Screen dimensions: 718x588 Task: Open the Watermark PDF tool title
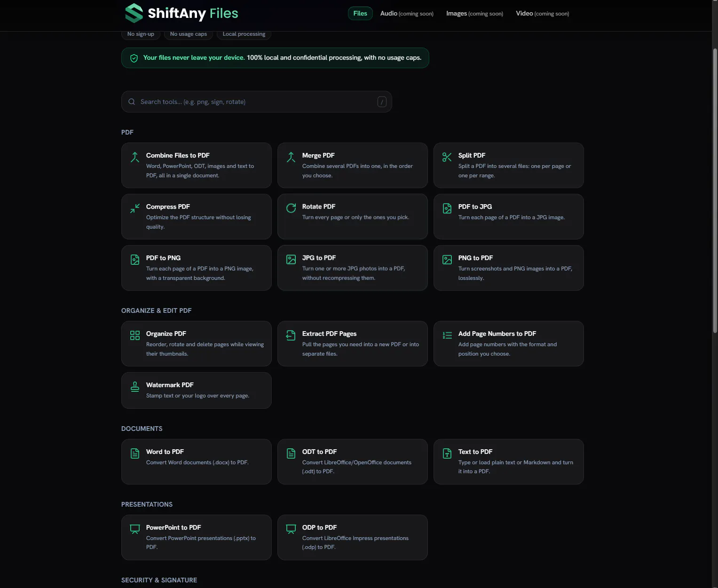point(170,385)
